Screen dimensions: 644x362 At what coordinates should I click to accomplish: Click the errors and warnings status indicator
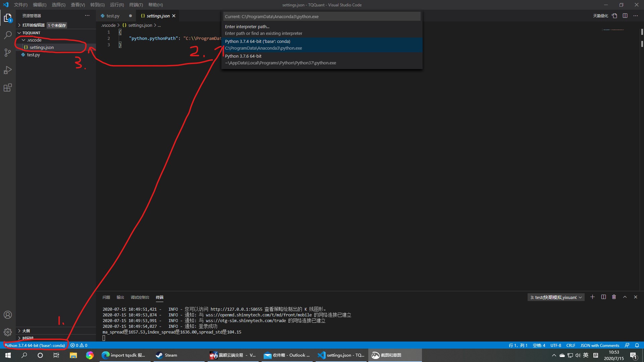[79, 345]
